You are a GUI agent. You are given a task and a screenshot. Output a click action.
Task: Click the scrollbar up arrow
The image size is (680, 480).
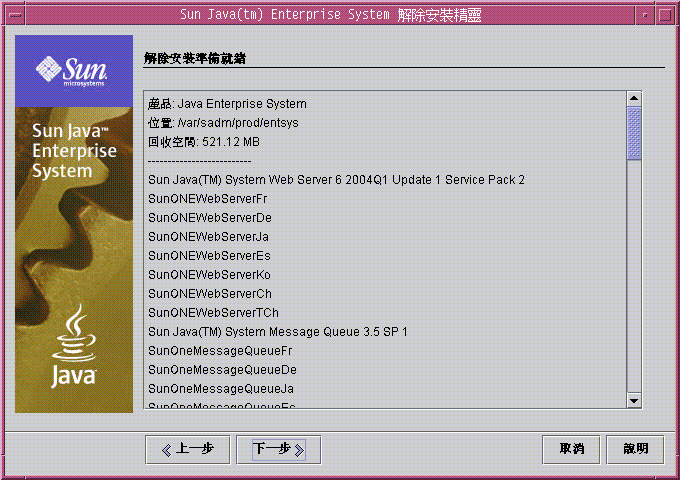pos(634,98)
